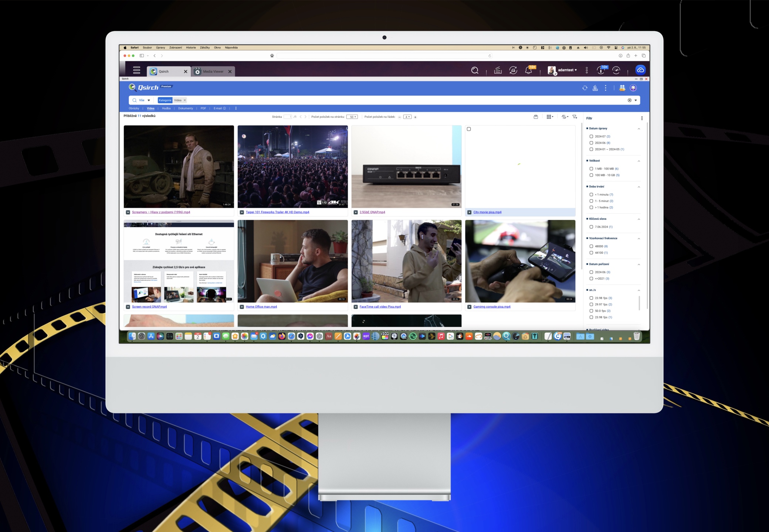This screenshot has height=532, width=769.
Task: Open the QTS global search magnifier icon
Action: (475, 70)
